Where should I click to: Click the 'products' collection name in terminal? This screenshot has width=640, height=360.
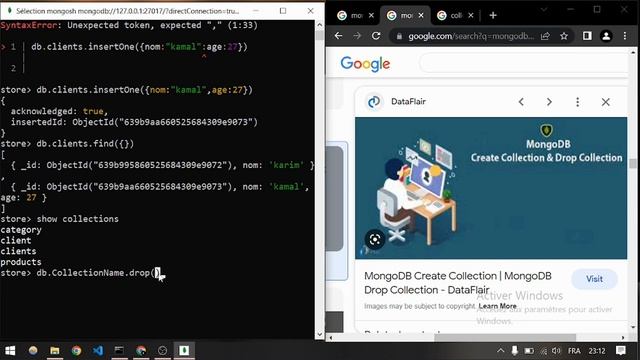coord(21,262)
